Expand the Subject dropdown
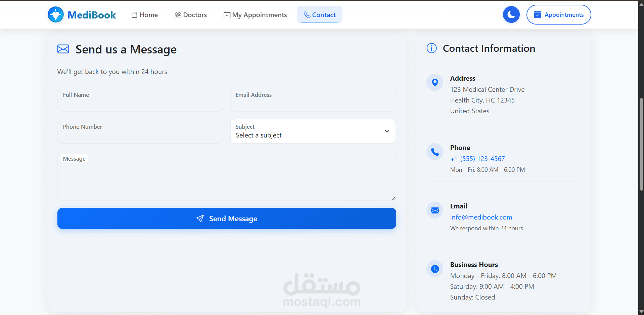 point(313,131)
